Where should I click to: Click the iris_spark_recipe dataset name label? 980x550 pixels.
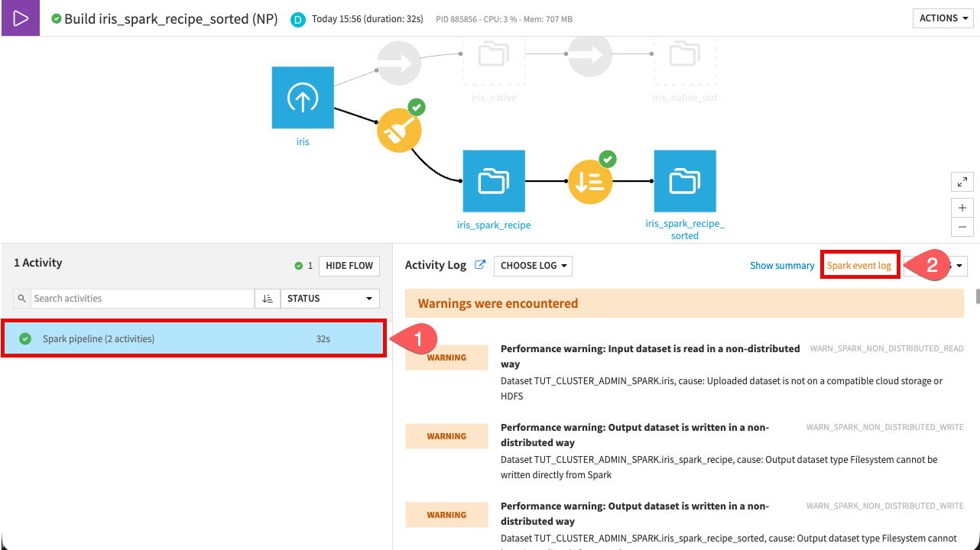coord(494,225)
